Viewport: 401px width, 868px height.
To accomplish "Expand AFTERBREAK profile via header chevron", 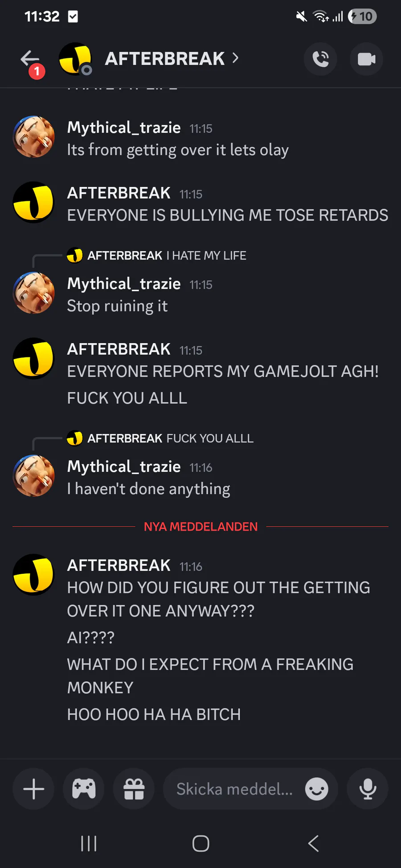I will (x=235, y=58).
